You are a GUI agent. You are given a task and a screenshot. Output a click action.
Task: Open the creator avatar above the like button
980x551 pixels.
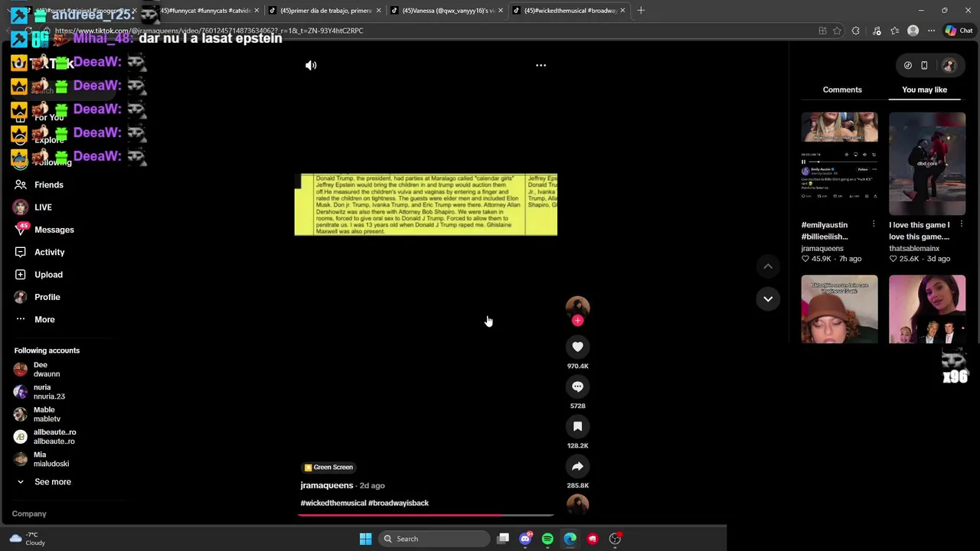[x=577, y=306]
